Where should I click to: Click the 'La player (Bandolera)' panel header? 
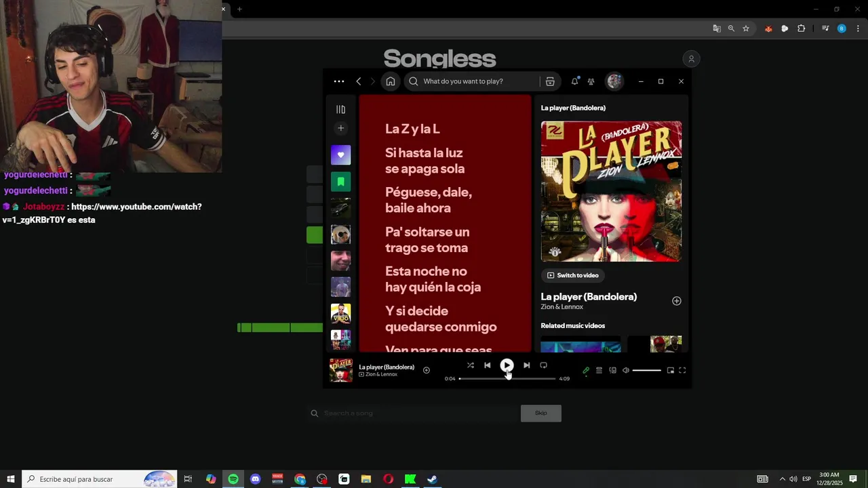(x=573, y=108)
